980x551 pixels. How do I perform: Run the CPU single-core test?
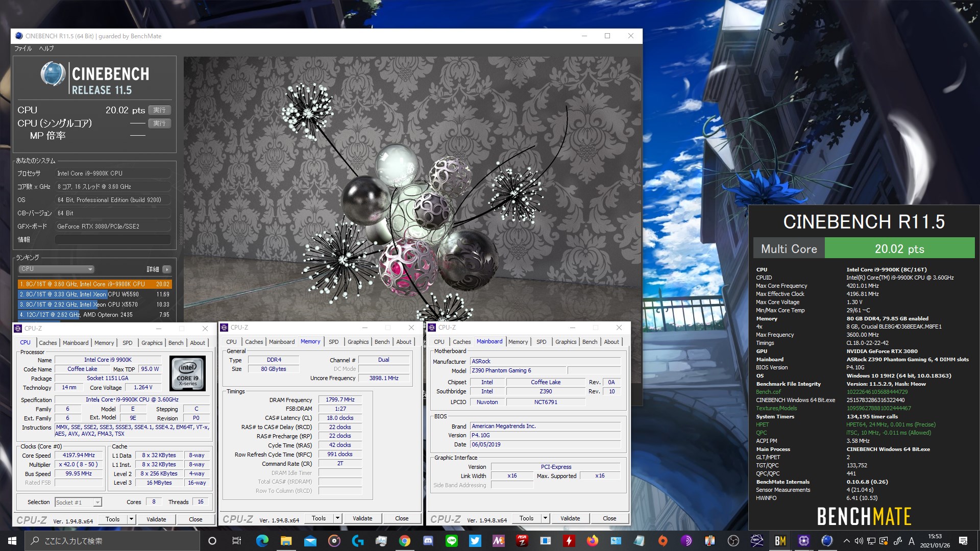(160, 123)
